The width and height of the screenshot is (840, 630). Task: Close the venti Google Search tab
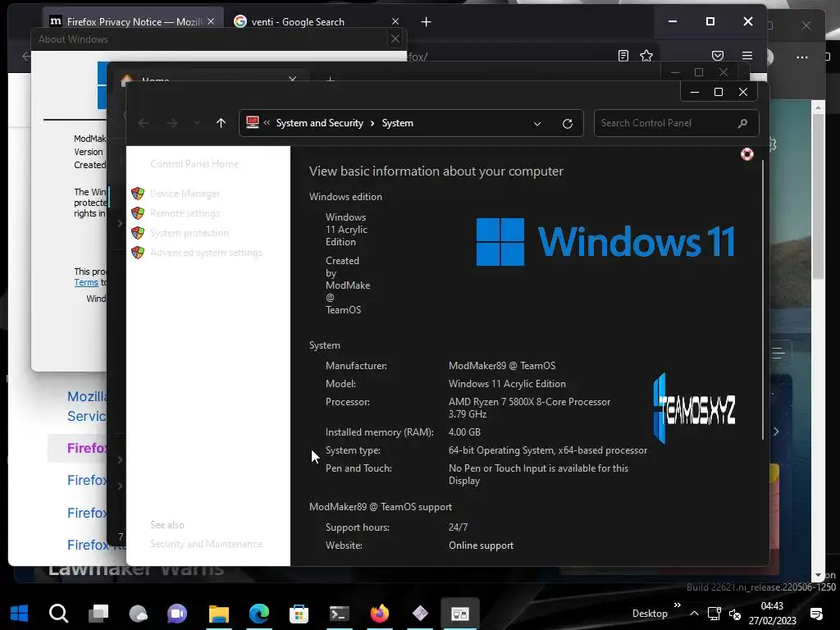pyautogui.click(x=395, y=21)
